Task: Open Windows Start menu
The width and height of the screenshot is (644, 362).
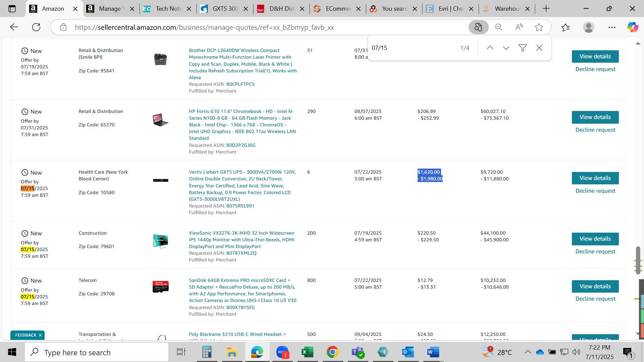Action: [12, 352]
